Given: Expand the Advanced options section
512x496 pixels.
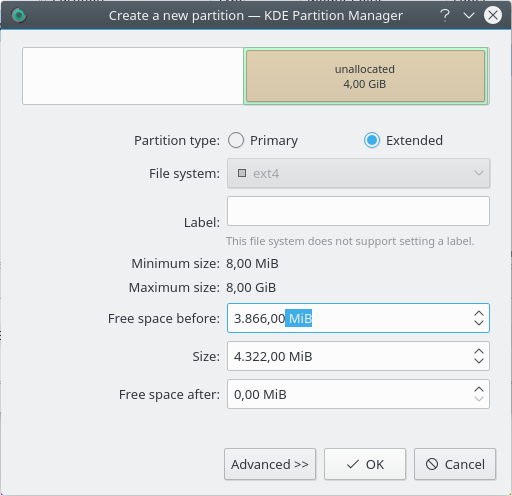Looking at the screenshot, I should (x=270, y=464).
